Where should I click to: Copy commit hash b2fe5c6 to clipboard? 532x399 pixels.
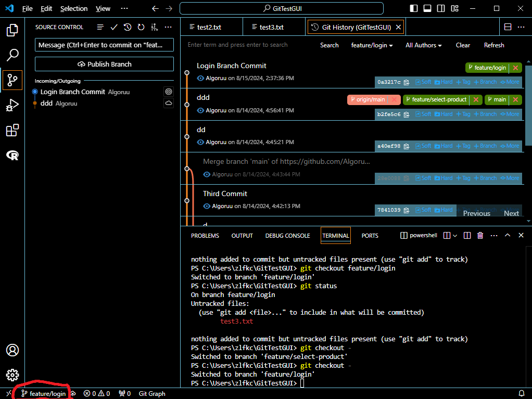407,114
